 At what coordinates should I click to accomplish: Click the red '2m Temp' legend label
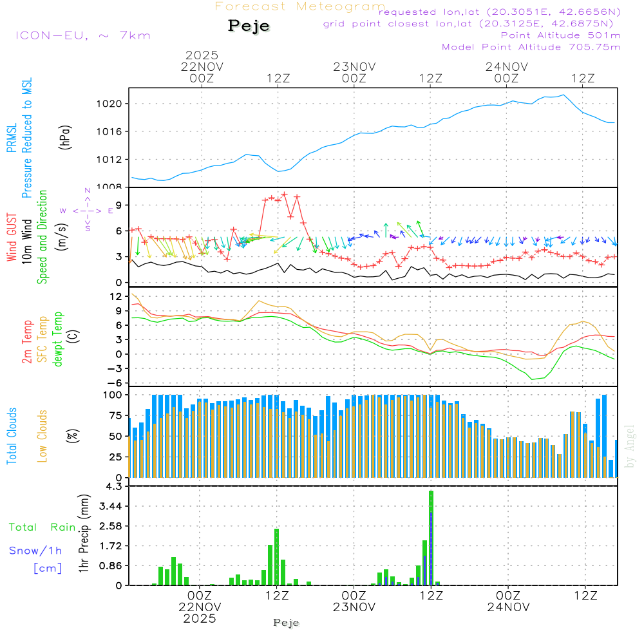(26, 341)
